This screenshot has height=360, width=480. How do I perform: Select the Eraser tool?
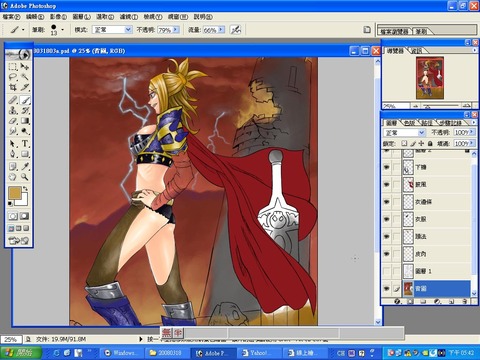coord(13,121)
